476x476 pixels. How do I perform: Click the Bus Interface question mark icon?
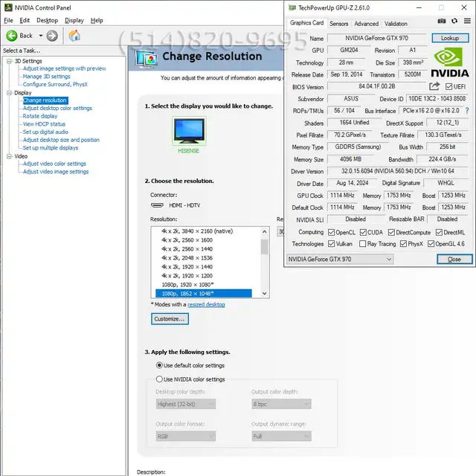(x=467, y=111)
